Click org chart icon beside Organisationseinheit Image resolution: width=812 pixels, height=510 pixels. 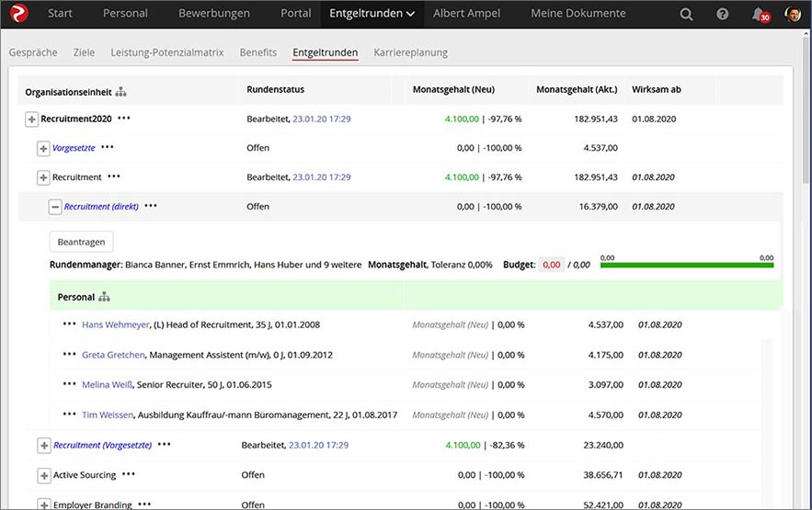120,92
